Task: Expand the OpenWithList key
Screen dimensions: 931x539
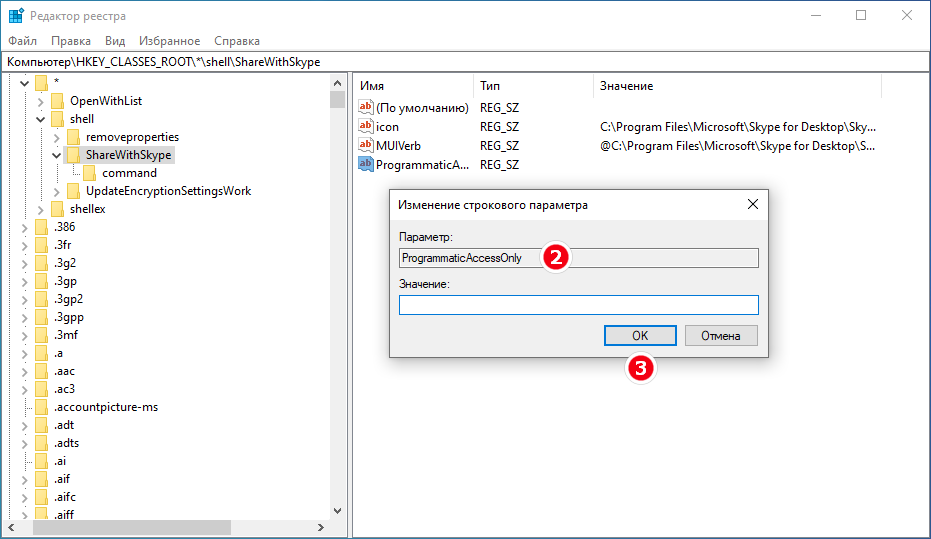Action: [x=40, y=102]
